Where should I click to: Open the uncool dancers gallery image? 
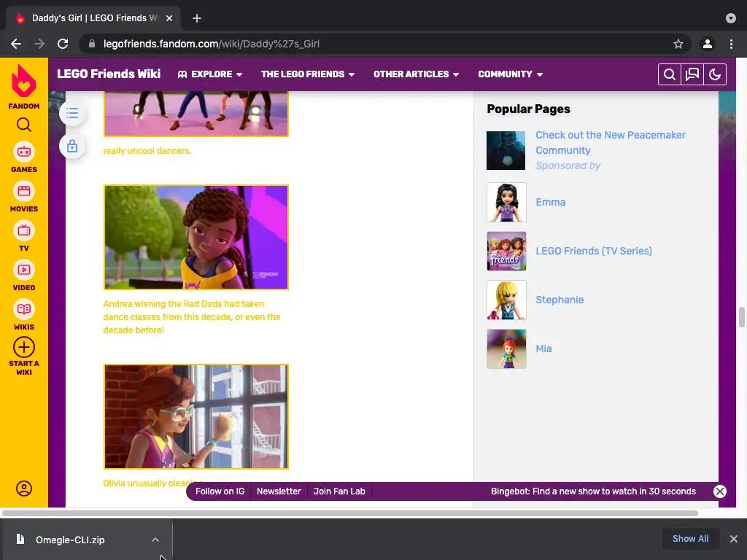tap(196, 114)
